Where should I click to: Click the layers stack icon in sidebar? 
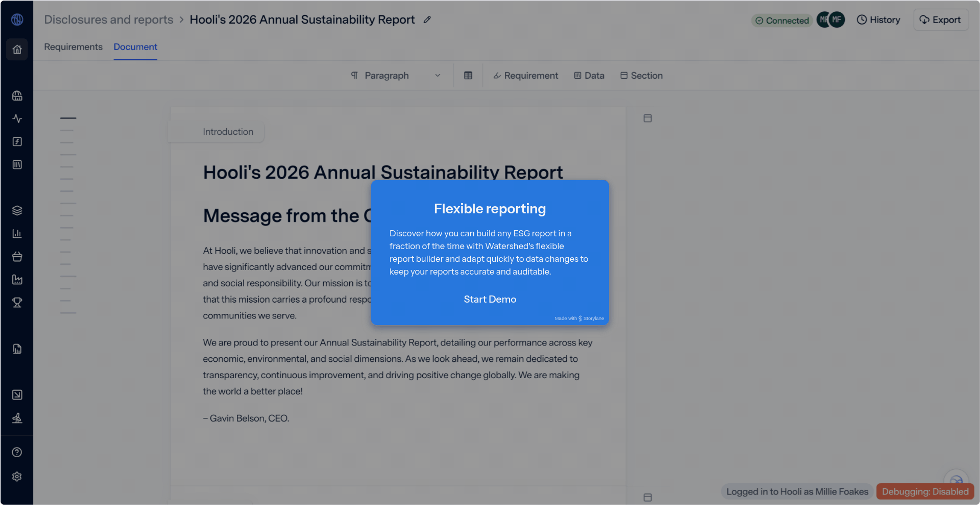[x=17, y=210]
